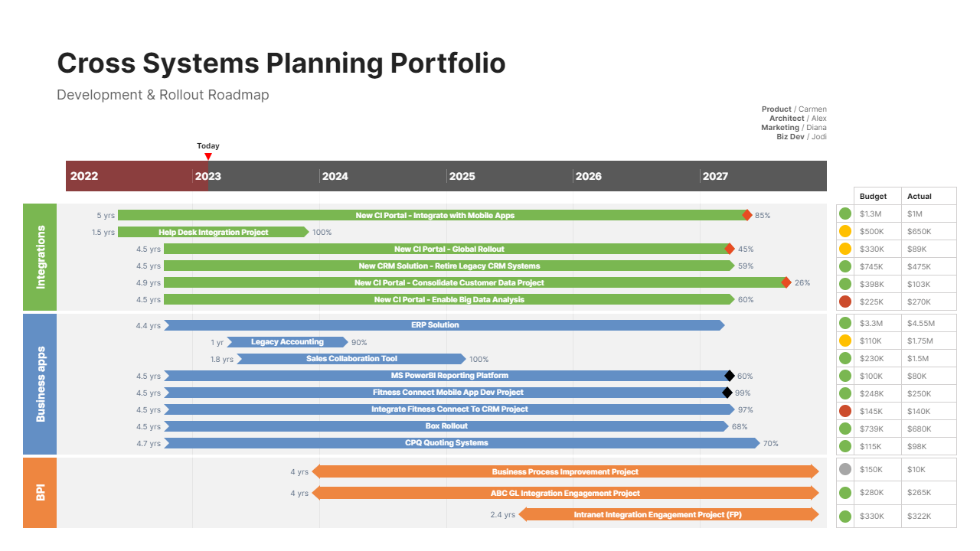This screenshot has width=980, height=551.
Task: Click the green status circle beside $3.3M
Action: (845, 323)
